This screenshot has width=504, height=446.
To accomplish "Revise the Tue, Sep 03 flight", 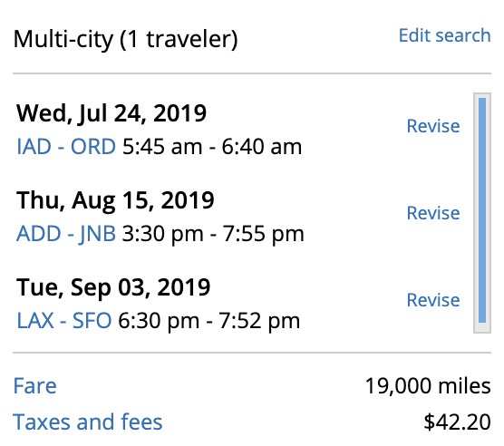I will click(x=433, y=300).
